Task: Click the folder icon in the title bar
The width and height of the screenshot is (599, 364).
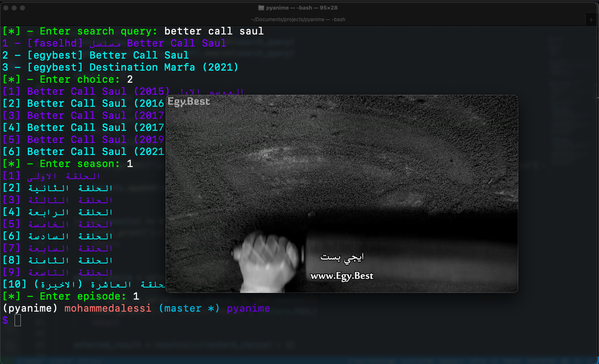Action: click(x=261, y=8)
